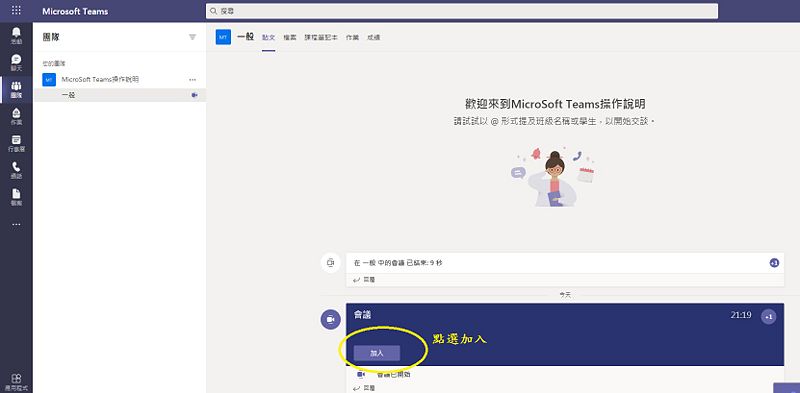
Task: Open the Assignments icon in sidebar
Action: click(16, 117)
